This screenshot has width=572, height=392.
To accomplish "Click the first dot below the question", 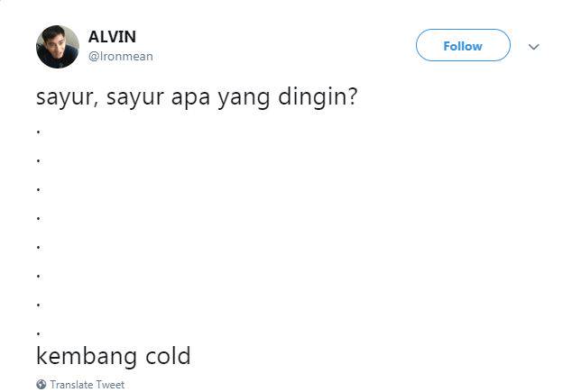I will [x=38, y=132].
